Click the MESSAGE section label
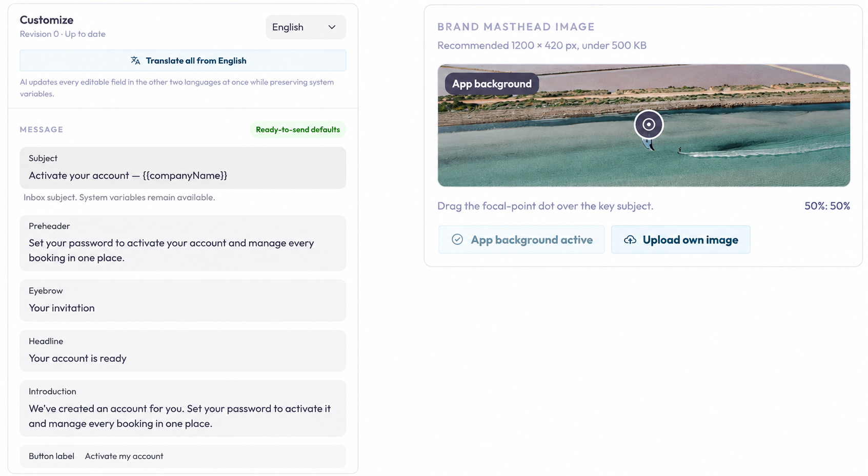868x476 pixels. (x=42, y=130)
